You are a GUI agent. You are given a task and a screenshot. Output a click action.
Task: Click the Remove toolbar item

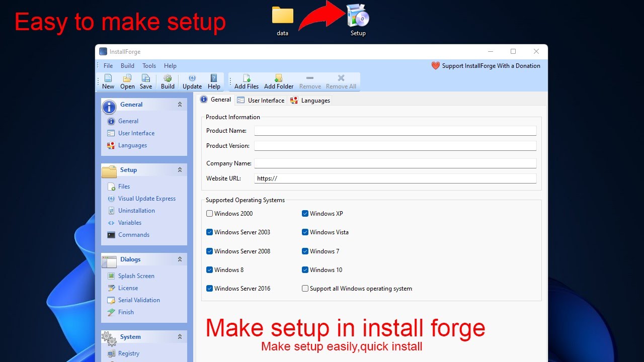coord(310,81)
